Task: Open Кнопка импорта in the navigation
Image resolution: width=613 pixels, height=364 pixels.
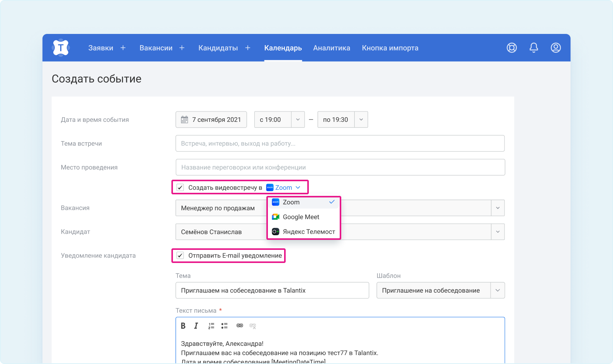Action: [x=390, y=48]
